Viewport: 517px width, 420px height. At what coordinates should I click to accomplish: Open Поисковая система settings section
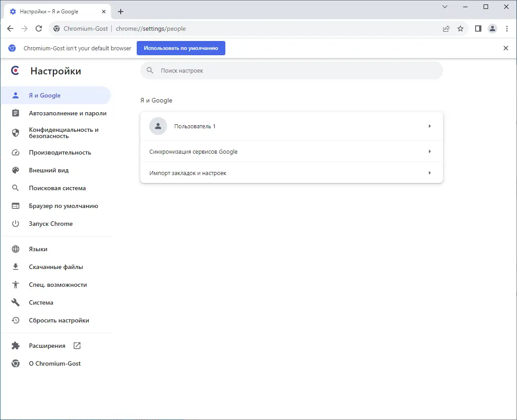[55, 188]
